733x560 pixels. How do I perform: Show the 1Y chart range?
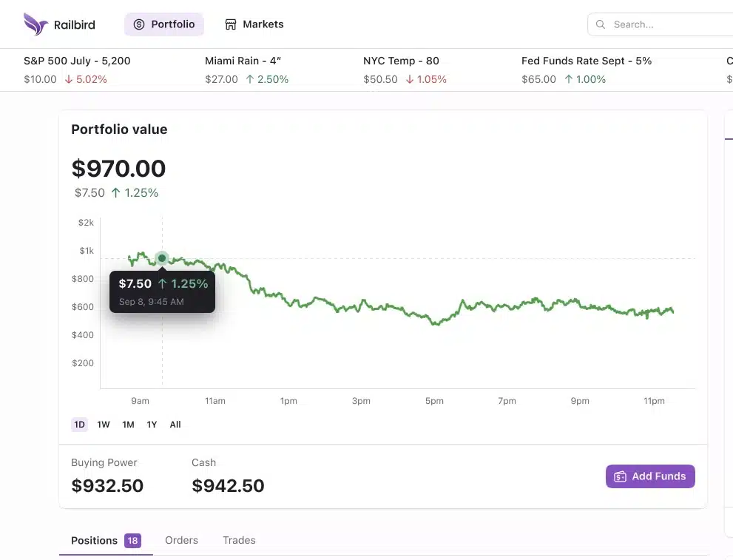coord(152,425)
